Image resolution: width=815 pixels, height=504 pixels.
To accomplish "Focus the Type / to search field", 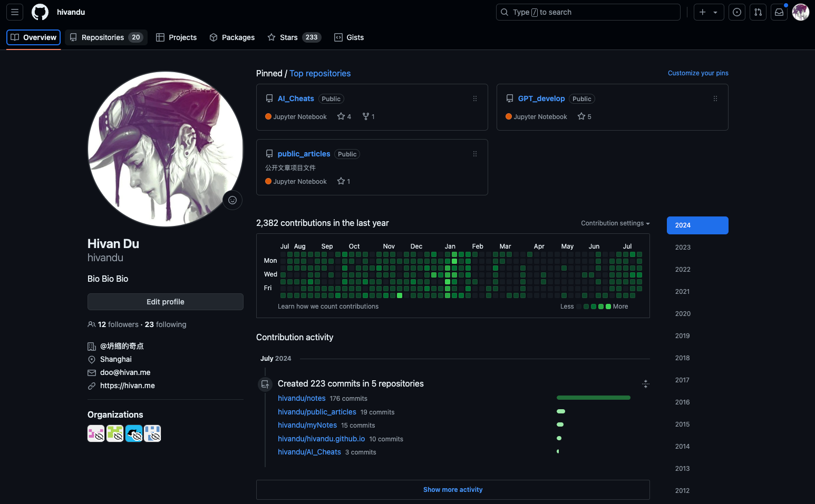I will tap(588, 12).
